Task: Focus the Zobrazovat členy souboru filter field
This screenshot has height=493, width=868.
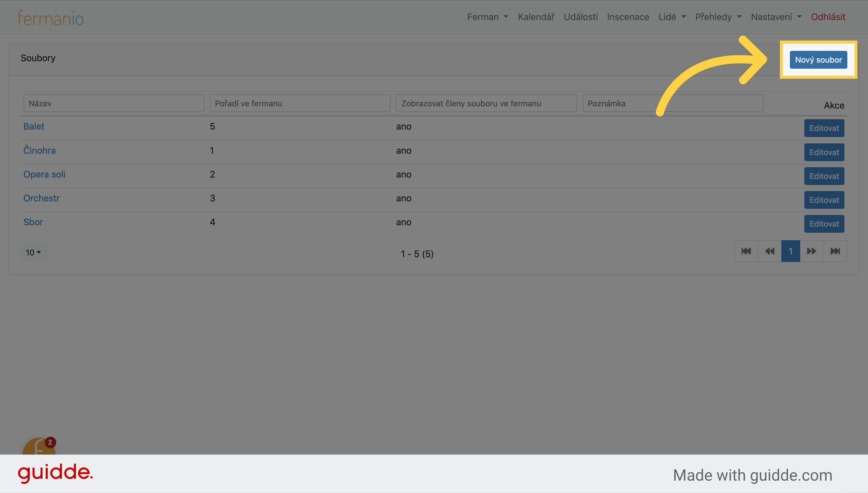Action: coord(487,103)
